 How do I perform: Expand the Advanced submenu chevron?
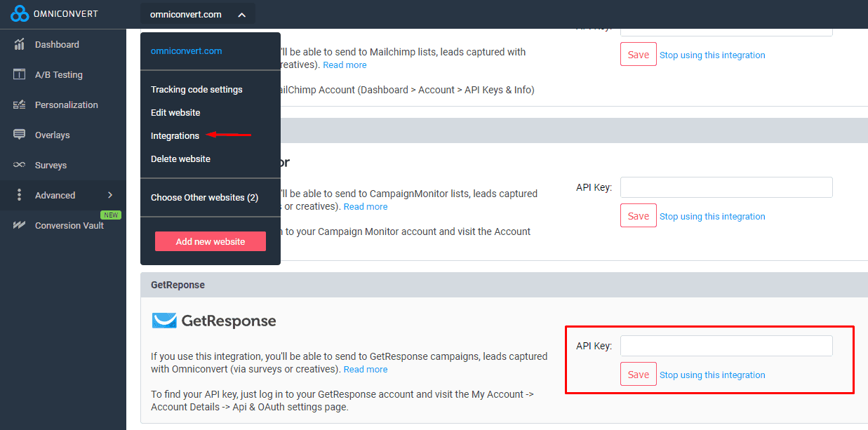pos(110,195)
